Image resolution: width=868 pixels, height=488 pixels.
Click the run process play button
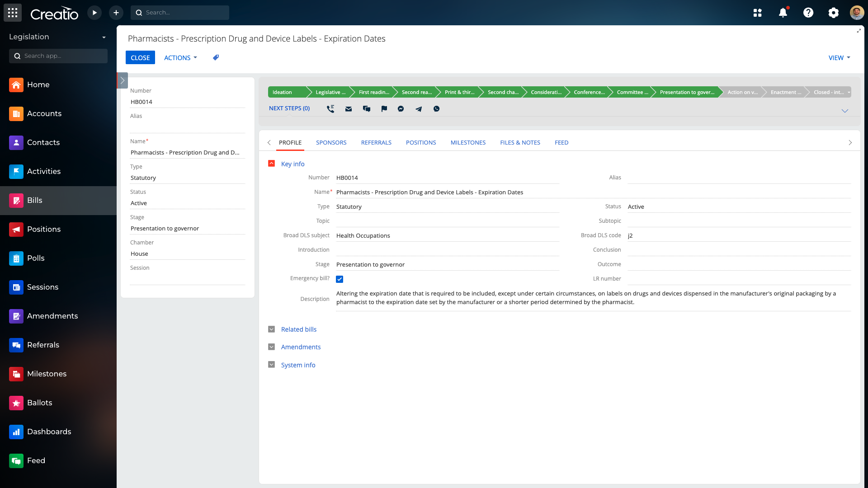point(94,13)
